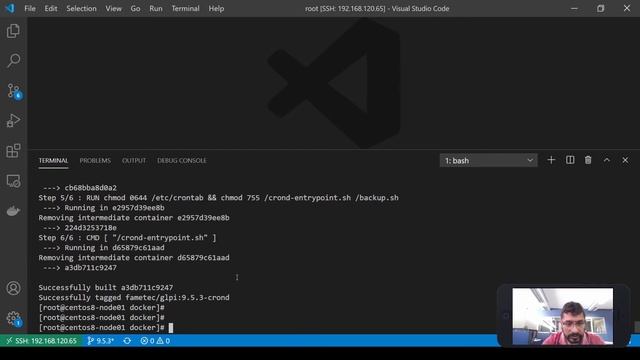Viewport: 640px width, 360px height.
Task: Open the Source Control view
Action: pyautogui.click(x=14, y=91)
